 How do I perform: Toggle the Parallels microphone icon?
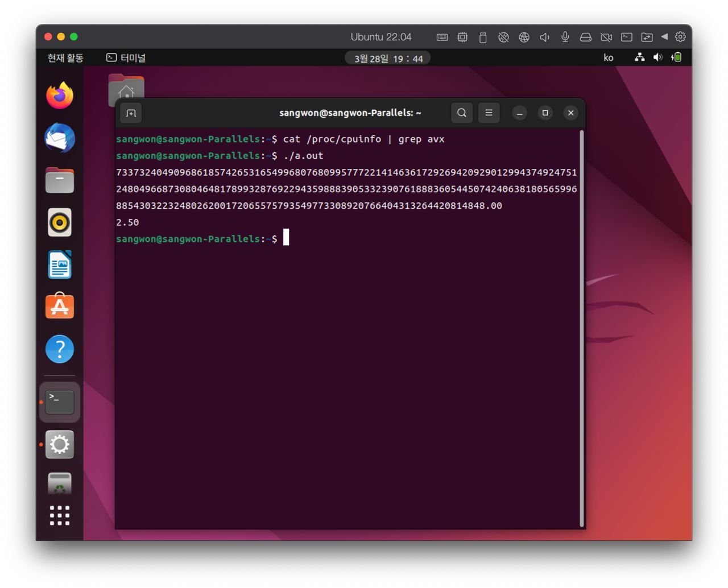tap(565, 37)
